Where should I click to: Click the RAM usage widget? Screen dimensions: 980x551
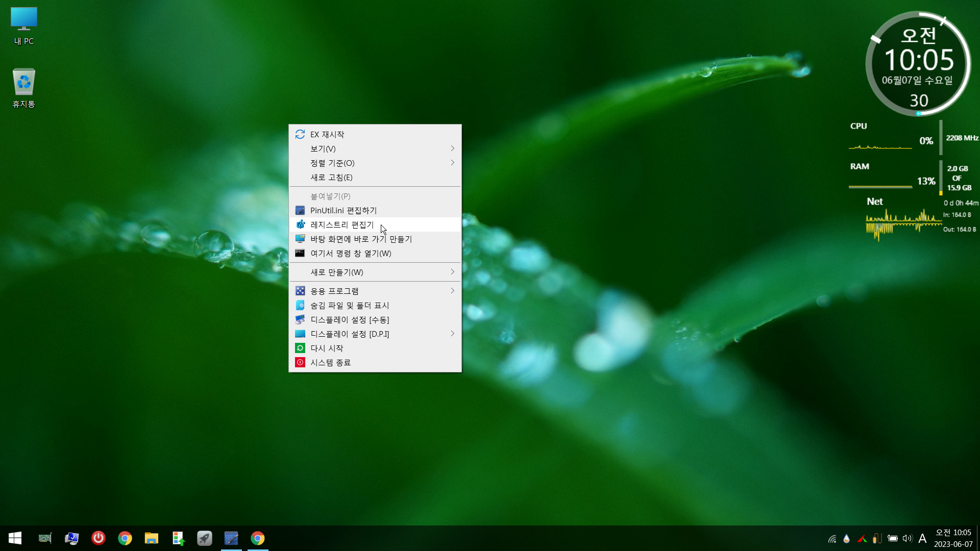911,178
